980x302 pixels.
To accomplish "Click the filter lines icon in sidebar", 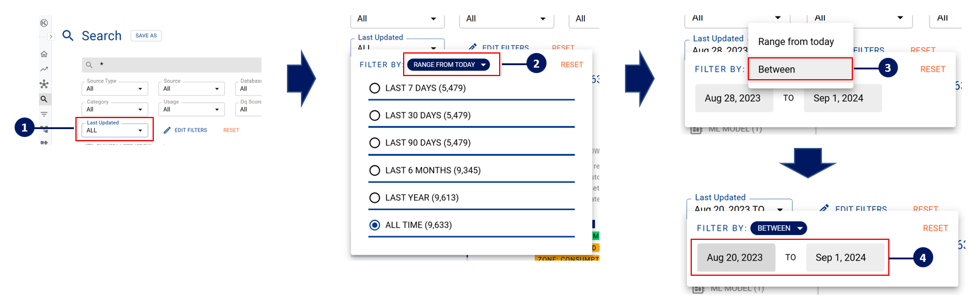I will pyautogui.click(x=44, y=114).
